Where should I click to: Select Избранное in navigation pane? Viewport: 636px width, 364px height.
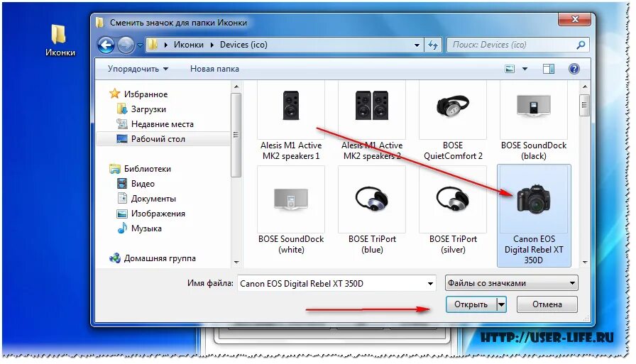pyautogui.click(x=146, y=94)
